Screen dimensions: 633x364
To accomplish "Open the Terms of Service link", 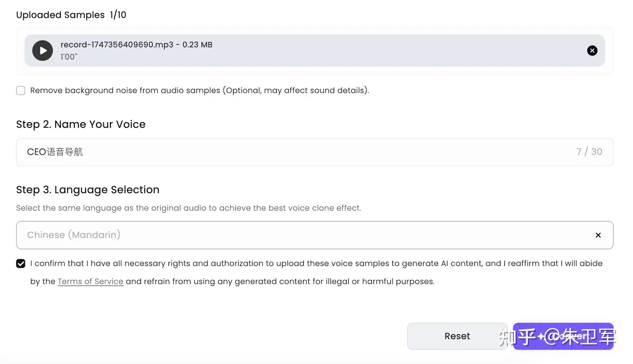I will tap(90, 281).
